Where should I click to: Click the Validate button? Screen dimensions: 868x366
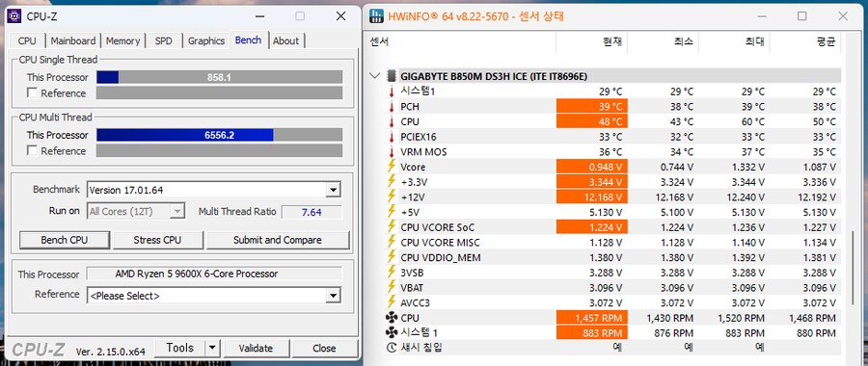point(256,349)
